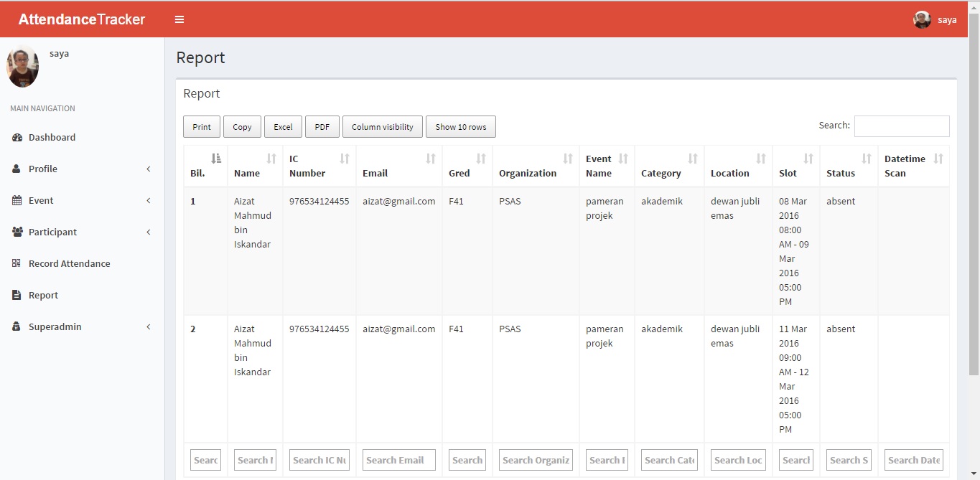Sort table by Status column arrows icon

pos(866,159)
